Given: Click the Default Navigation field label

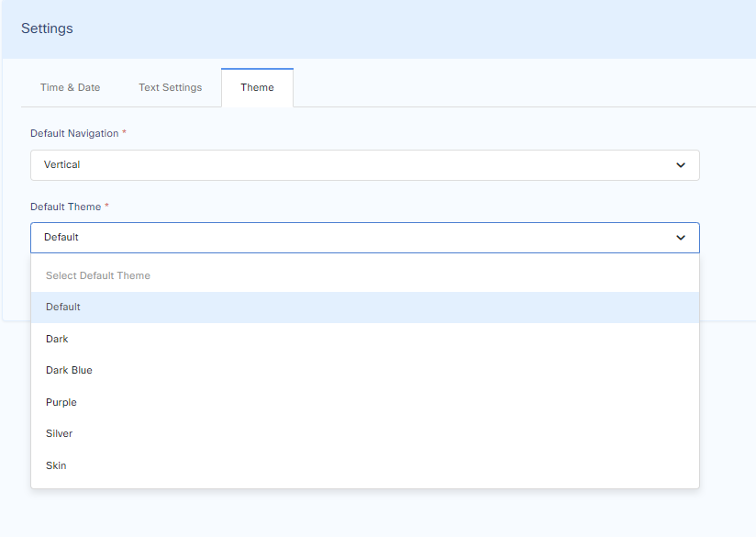Looking at the screenshot, I should pos(74,133).
